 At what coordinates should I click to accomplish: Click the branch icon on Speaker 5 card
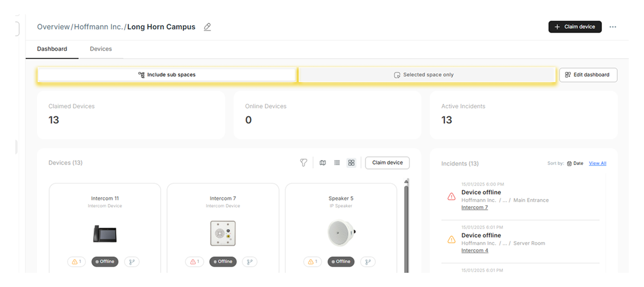pos(368,261)
